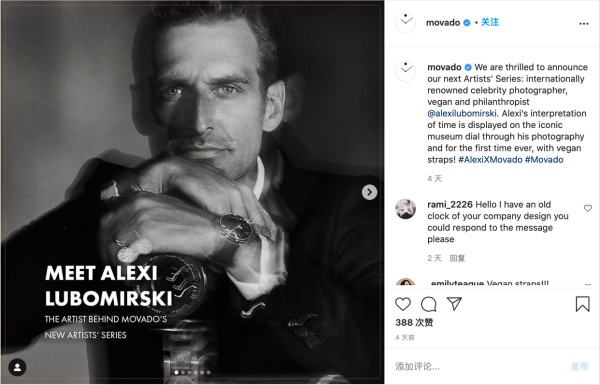The image size is (600, 385).
Task: Open the #Movado hashtag
Action: [x=544, y=160]
